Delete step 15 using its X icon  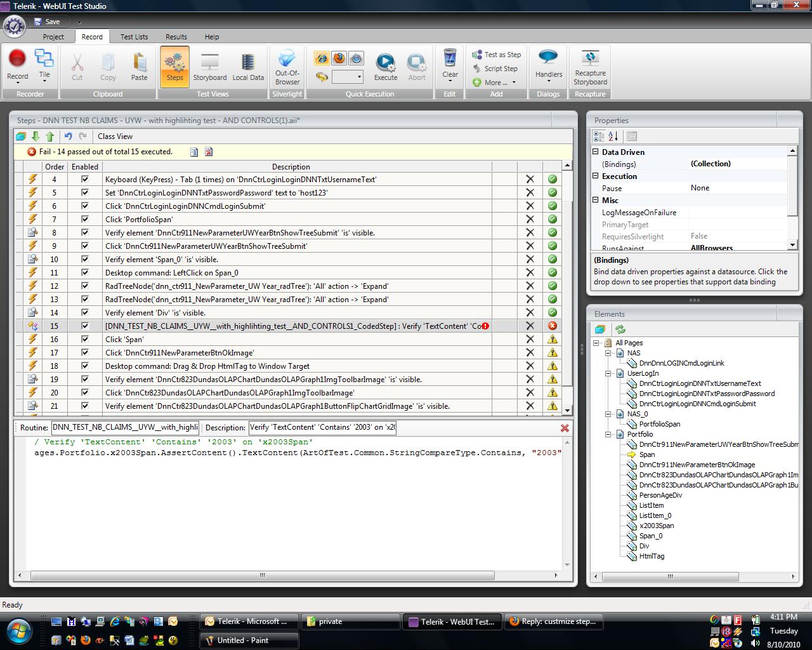[x=530, y=326]
